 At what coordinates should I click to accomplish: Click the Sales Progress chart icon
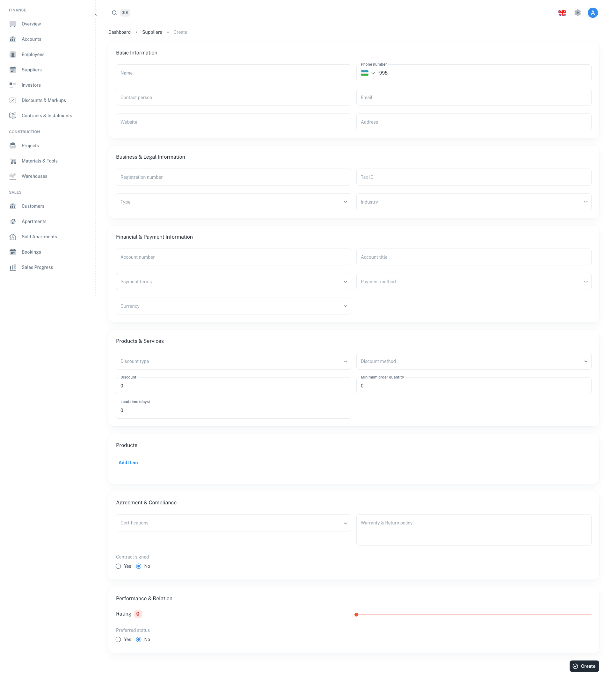pyautogui.click(x=13, y=267)
